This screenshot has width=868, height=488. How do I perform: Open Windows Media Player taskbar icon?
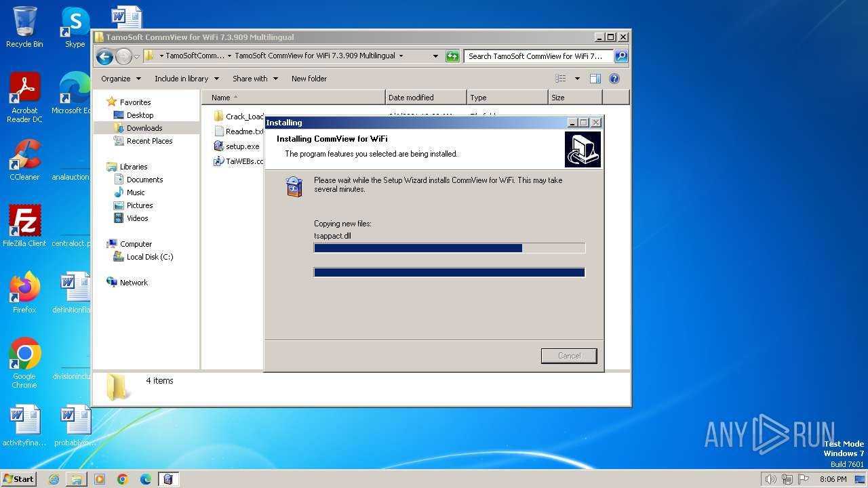tap(100, 479)
